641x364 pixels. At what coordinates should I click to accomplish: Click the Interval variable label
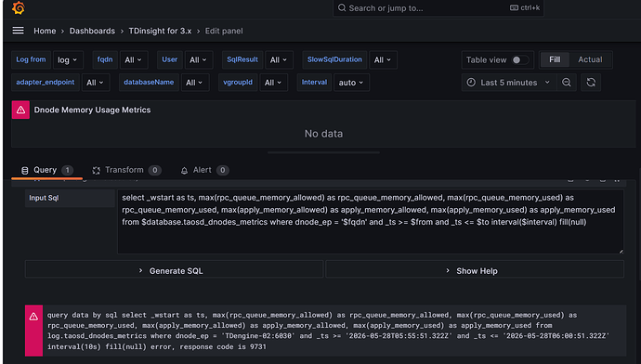[314, 82]
